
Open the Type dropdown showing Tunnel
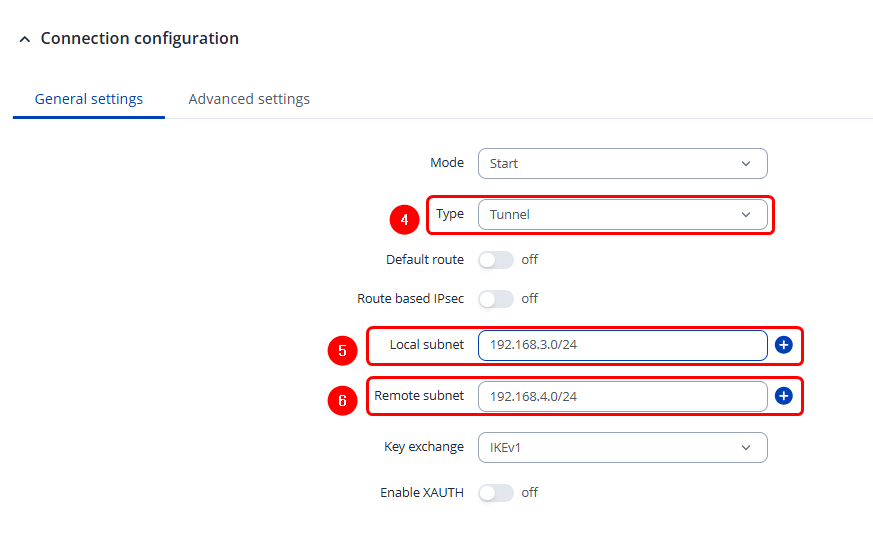(622, 214)
